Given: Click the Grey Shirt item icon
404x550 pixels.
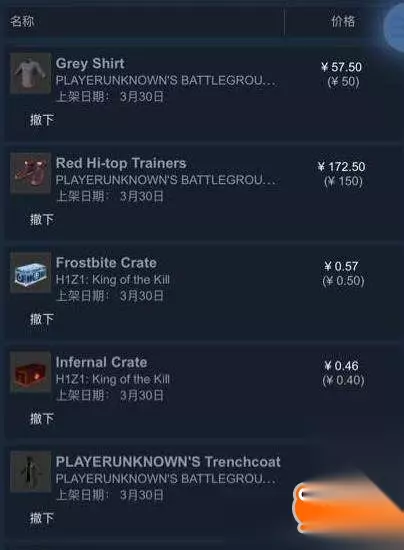Looking at the screenshot, I should (31, 73).
